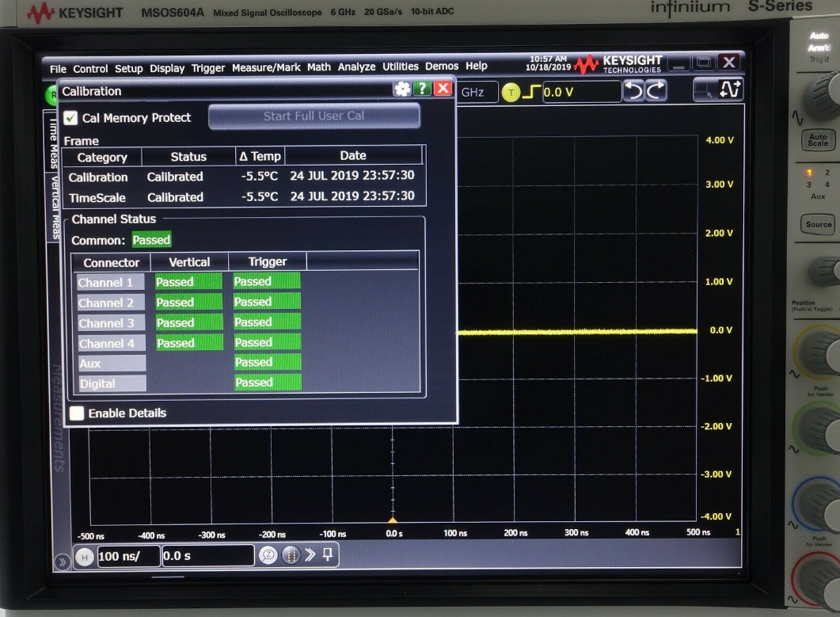Image resolution: width=840 pixels, height=617 pixels.
Task: Click the yellow trigger T icon
Action: tap(511, 93)
